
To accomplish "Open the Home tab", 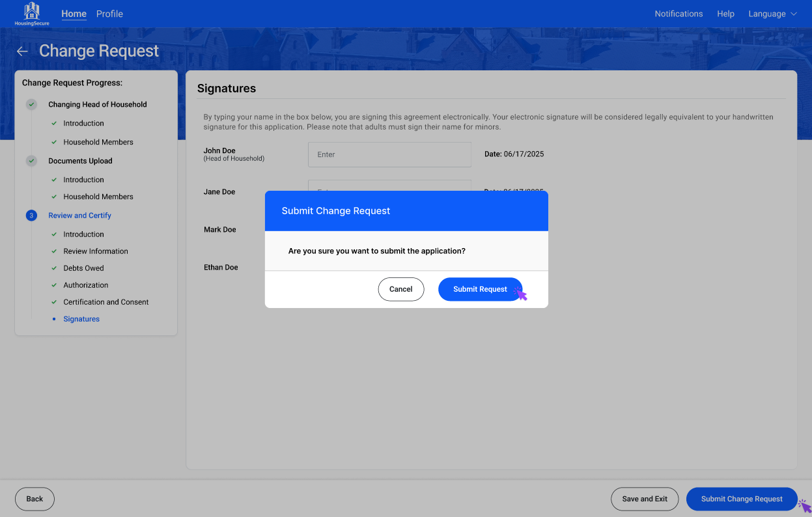I will (74, 14).
